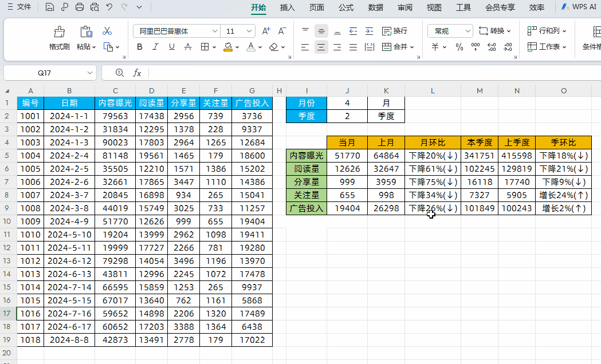Viewport: 601px width, 364px height.
Task: Open the WPS AI button
Action: pyautogui.click(x=579, y=7)
